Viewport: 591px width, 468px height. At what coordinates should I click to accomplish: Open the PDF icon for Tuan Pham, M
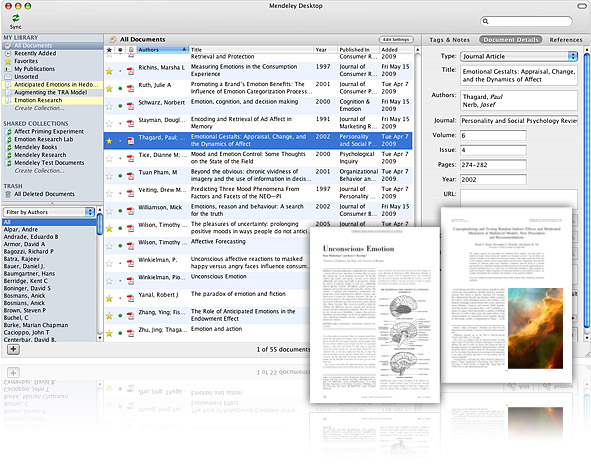point(130,176)
